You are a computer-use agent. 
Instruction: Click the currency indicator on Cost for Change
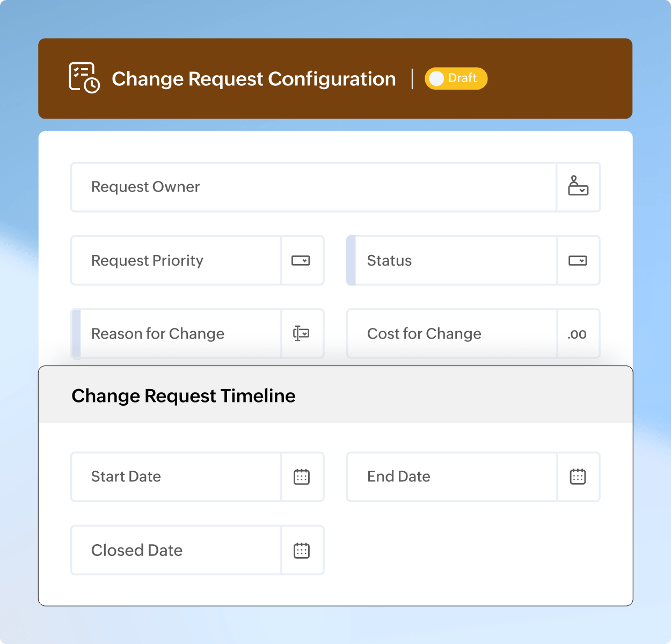coord(577,333)
